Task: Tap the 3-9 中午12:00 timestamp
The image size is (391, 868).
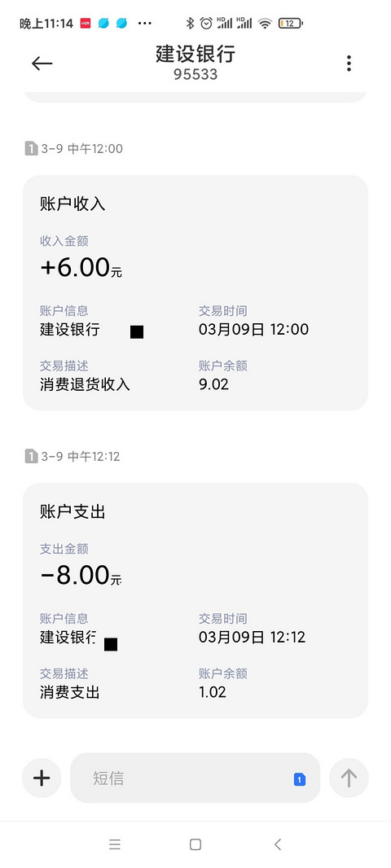Action: click(x=81, y=148)
